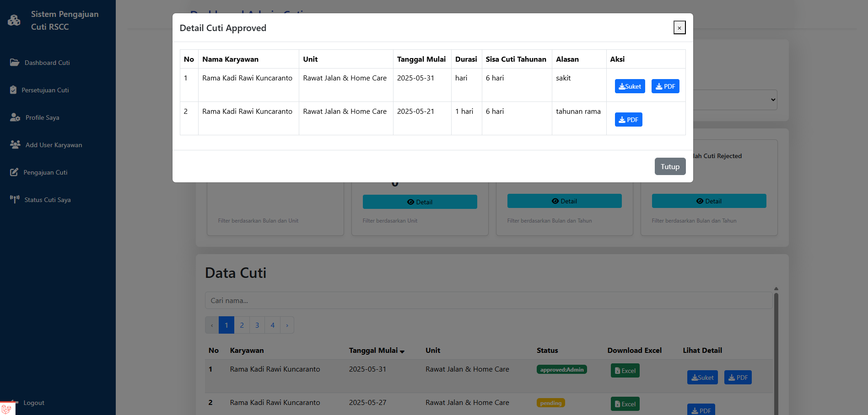Viewport: 868px width, 415px height.
Task: Click the Status Cuti Saya broadcast icon
Action: tap(15, 199)
